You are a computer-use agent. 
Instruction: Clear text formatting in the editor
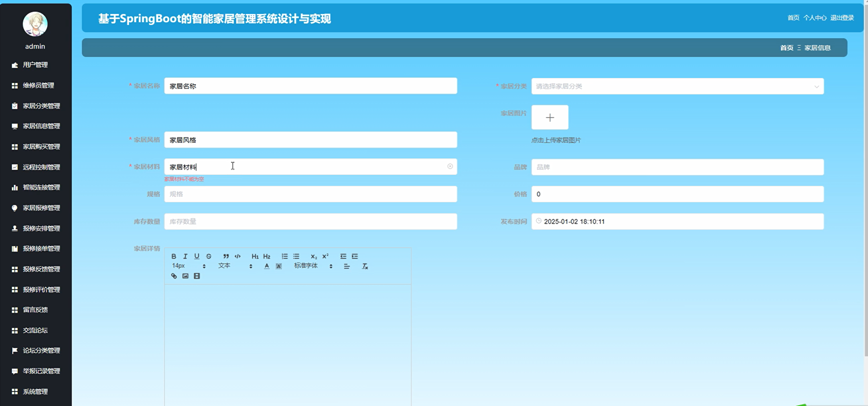(x=365, y=266)
